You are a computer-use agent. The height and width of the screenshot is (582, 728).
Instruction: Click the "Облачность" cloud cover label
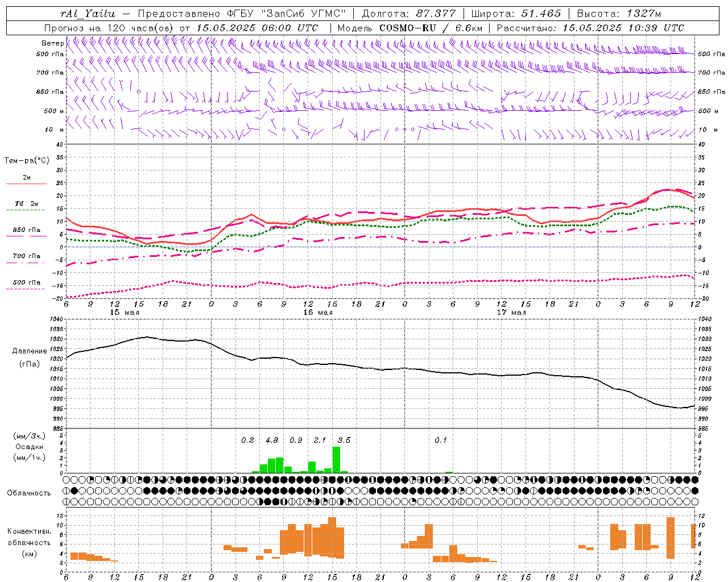[29, 493]
